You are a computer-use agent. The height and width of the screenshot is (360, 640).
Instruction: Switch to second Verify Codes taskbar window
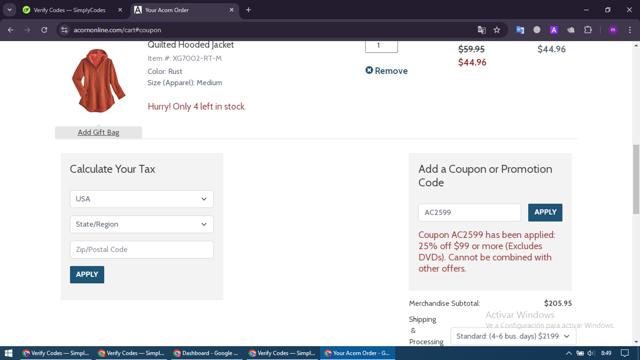(131, 353)
